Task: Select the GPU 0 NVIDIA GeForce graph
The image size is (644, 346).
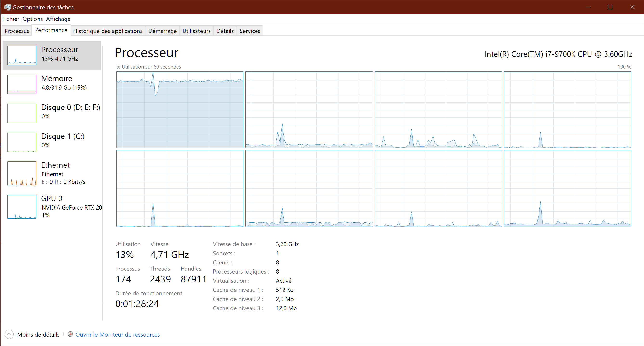Action: click(22, 207)
